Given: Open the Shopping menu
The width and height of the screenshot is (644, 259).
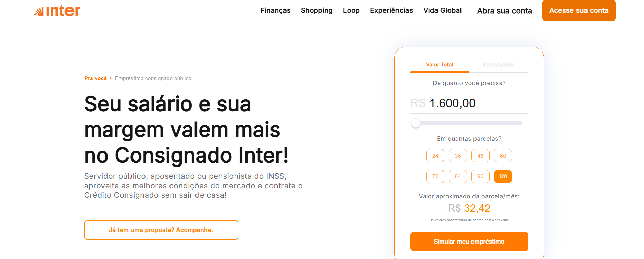Looking at the screenshot, I should [317, 11].
